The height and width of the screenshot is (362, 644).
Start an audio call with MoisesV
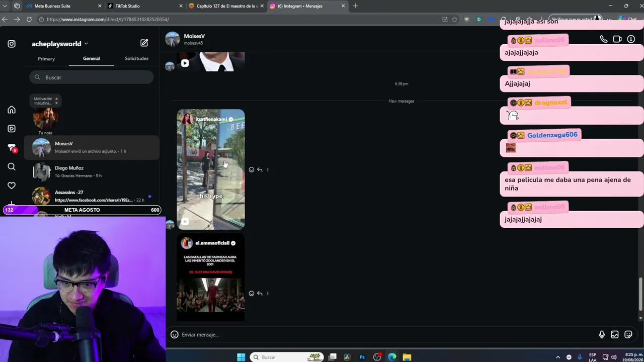(604, 39)
